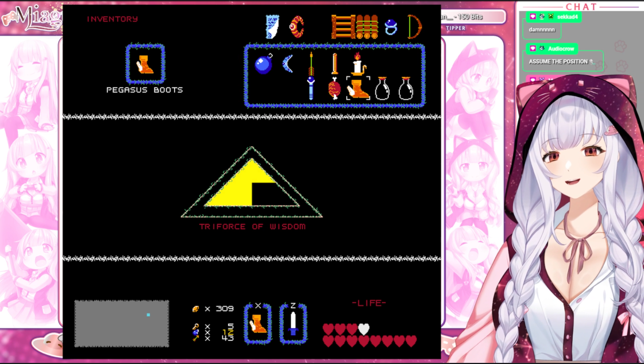Click the TIPPER label in overlay
The height and width of the screenshot is (364, 644).
click(456, 28)
